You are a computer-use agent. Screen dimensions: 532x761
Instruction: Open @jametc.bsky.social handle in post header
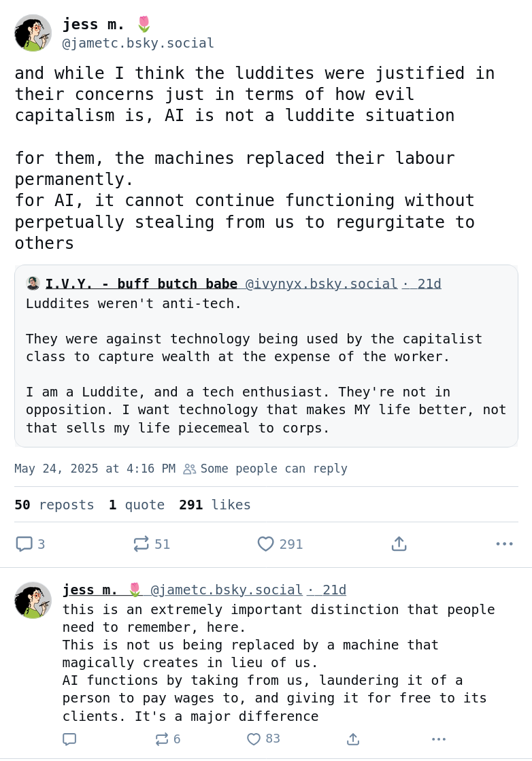pyautogui.click(x=138, y=44)
